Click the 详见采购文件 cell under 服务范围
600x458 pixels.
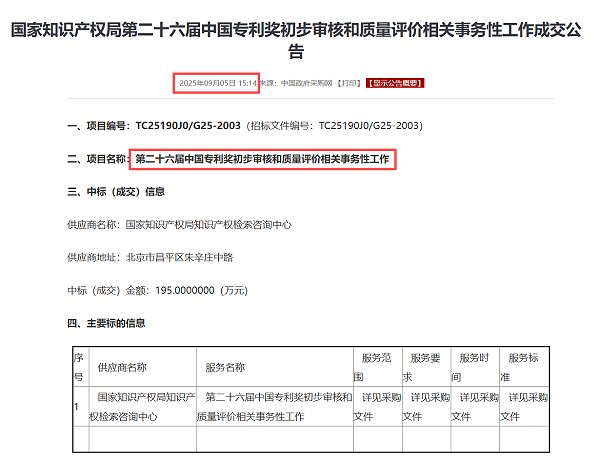377,406
